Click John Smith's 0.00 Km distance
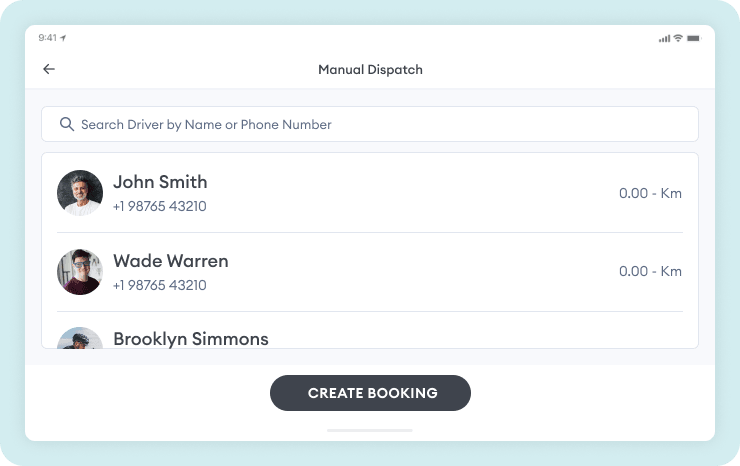The height and width of the screenshot is (466, 740). 650,193
